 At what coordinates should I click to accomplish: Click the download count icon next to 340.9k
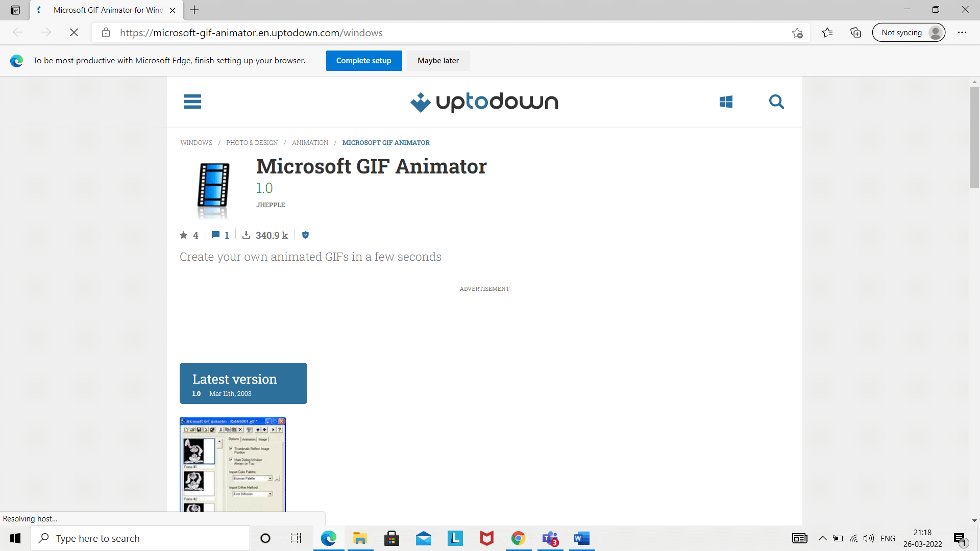click(x=247, y=236)
